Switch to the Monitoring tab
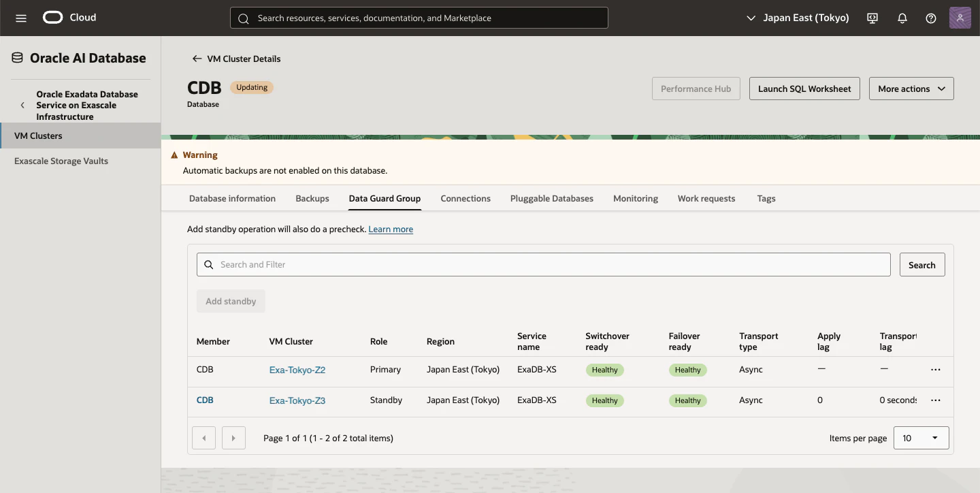Screen dimensions: 980x493 (636, 199)
